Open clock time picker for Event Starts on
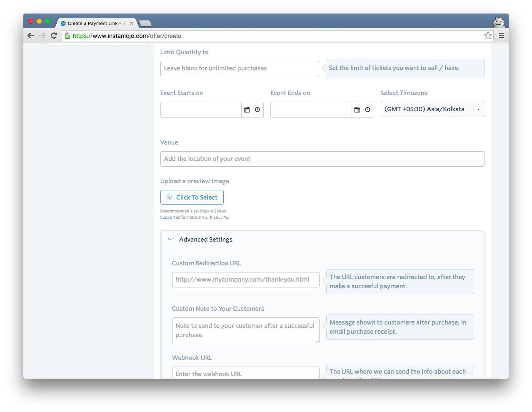 click(x=257, y=110)
